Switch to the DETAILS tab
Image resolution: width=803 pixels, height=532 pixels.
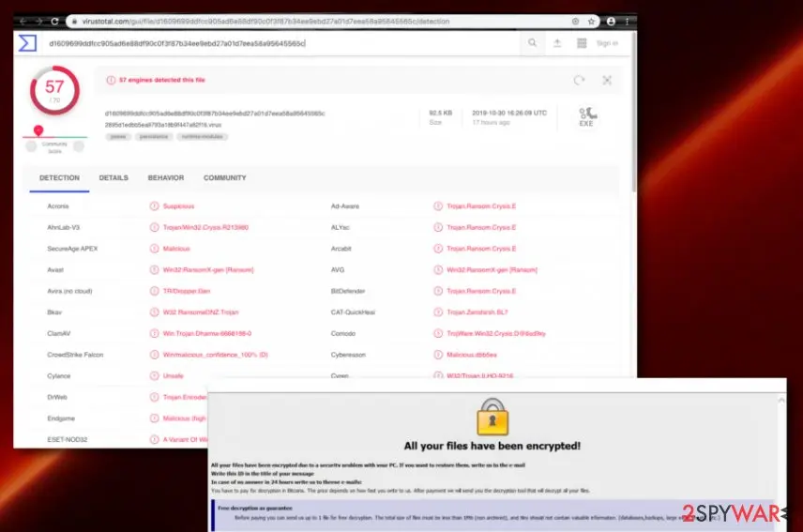[114, 177]
